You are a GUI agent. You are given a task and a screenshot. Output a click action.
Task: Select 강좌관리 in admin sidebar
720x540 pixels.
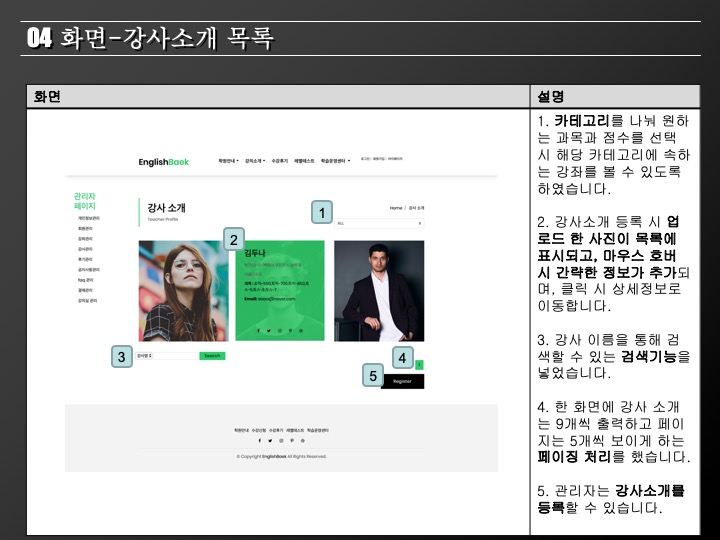coord(85,239)
